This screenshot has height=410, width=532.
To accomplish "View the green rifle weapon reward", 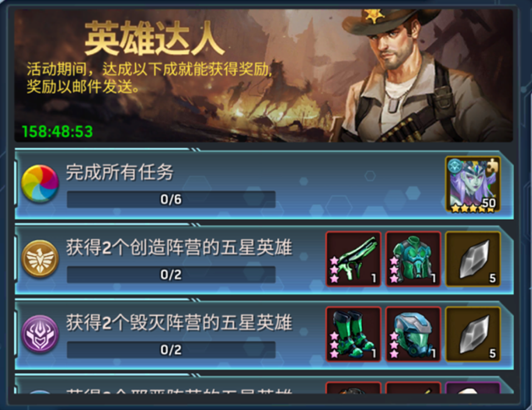I will click(x=353, y=259).
